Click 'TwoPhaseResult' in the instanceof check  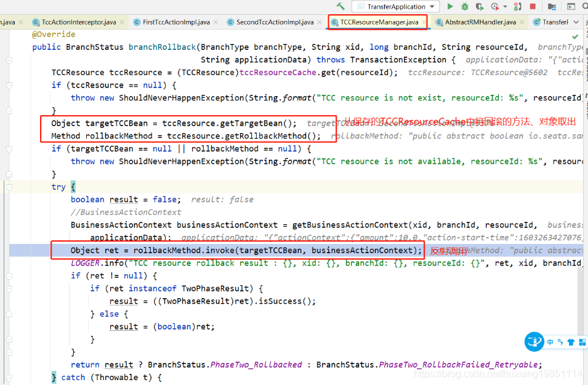pos(215,288)
